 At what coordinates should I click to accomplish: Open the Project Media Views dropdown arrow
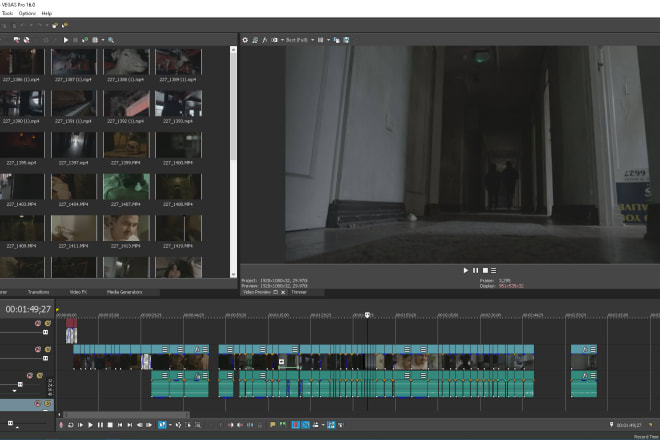(103, 40)
